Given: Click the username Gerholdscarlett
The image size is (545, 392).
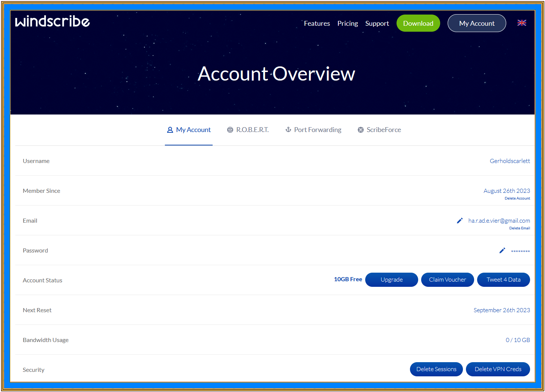Looking at the screenshot, I should point(510,161).
